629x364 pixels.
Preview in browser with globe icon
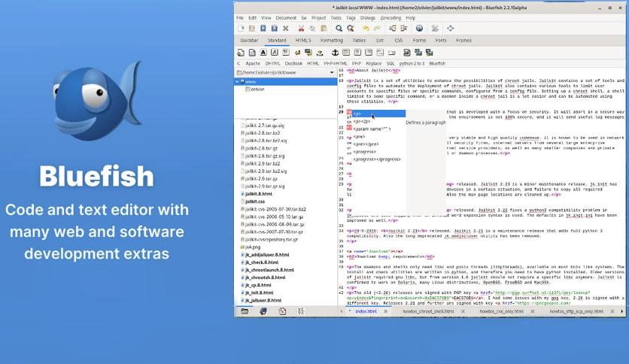point(419,29)
